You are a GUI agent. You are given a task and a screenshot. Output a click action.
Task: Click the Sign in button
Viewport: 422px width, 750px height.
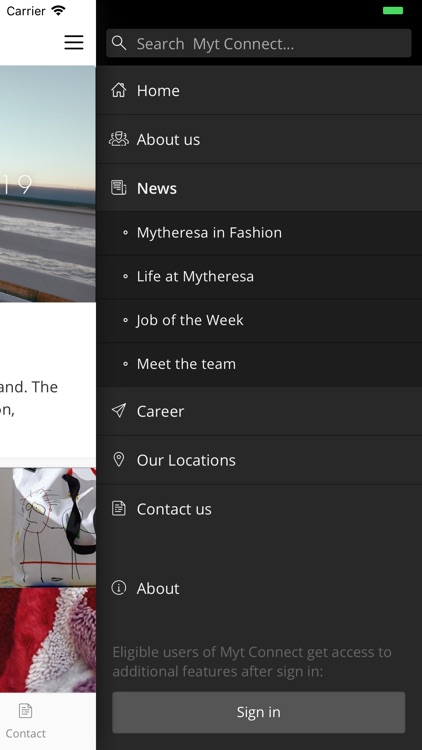tap(258, 712)
